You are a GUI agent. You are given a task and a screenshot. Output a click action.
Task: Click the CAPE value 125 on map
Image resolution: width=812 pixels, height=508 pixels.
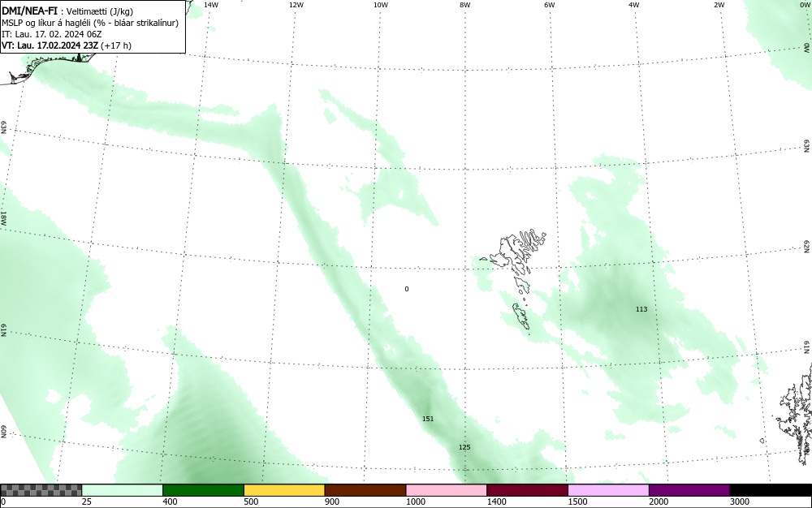(x=464, y=447)
